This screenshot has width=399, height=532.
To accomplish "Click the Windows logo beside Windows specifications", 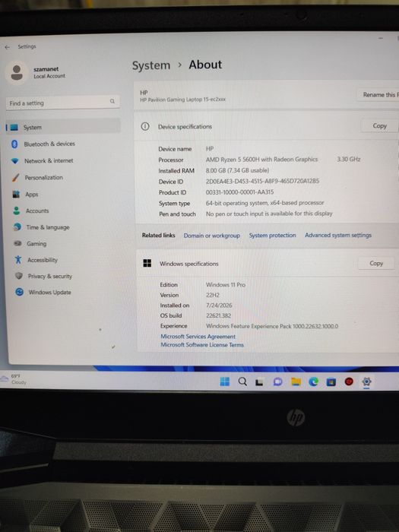I will [x=147, y=263].
